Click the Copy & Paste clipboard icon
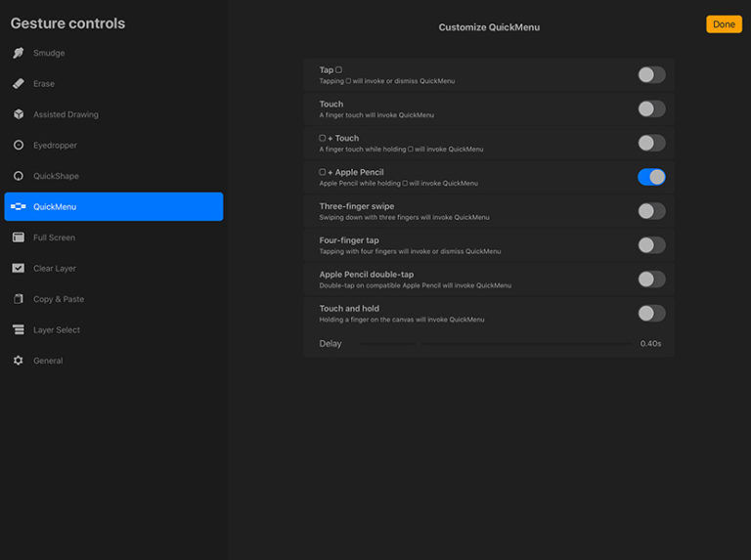 (x=19, y=299)
